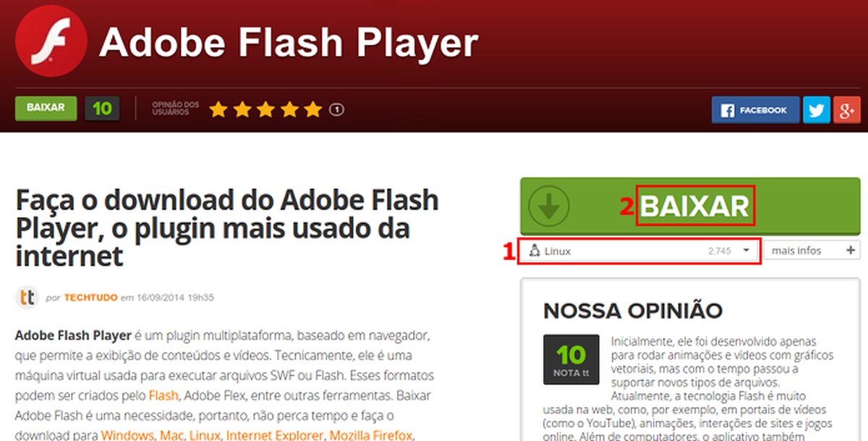Follow the Mozilla Firefox link
The height and width of the screenshot is (441, 868).
[x=370, y=435]
